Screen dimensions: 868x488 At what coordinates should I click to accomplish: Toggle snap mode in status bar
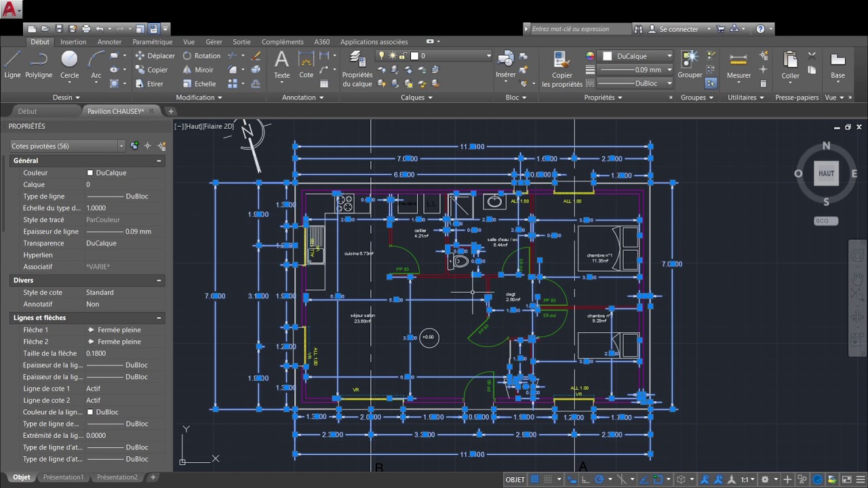547,479
